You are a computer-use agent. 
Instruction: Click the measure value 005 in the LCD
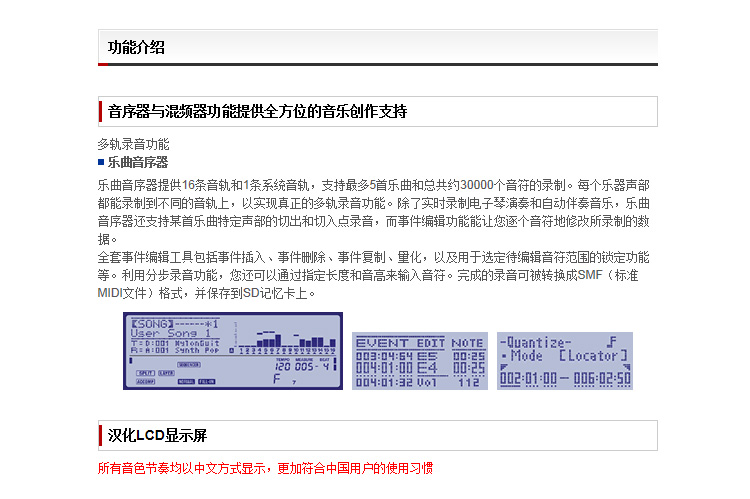[x=304, y=367]
